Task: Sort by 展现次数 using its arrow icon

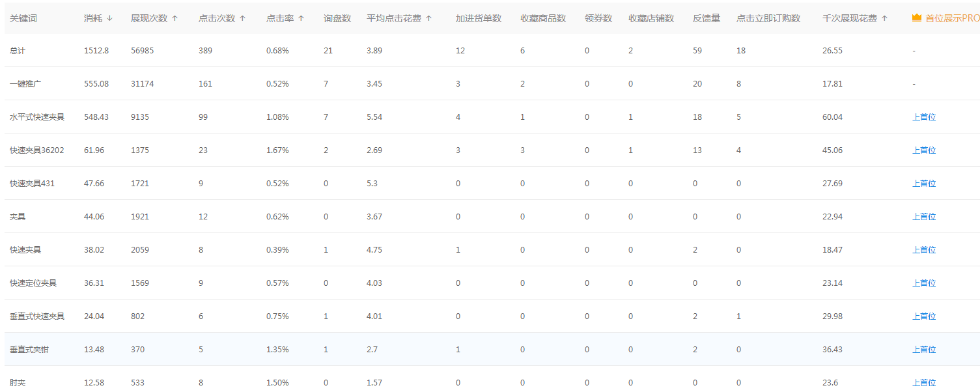Action: 175,18
